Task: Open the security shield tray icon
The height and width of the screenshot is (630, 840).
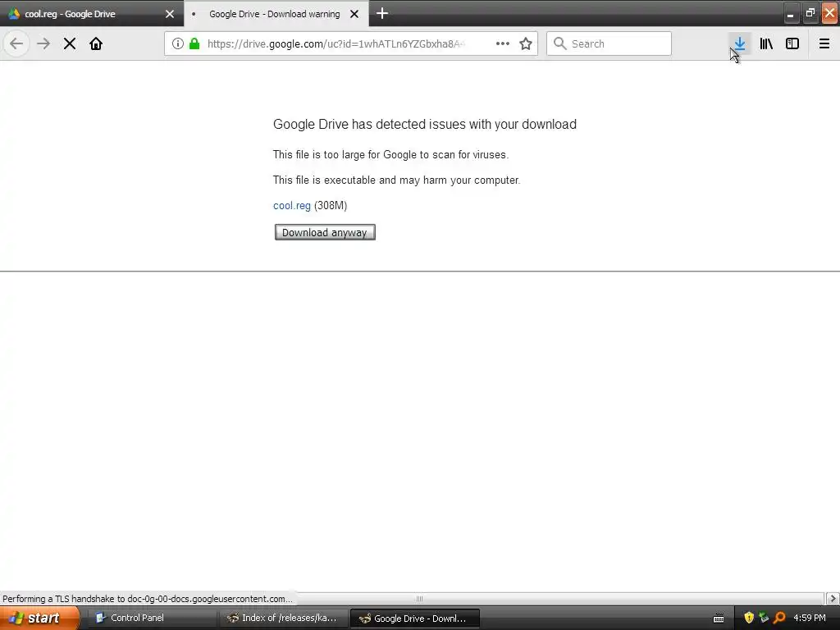Action: pyautogui.click(x=749, y=618)
